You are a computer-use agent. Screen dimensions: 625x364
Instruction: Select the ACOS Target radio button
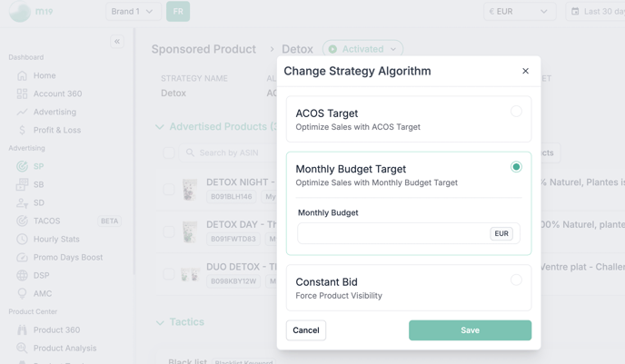516,111
